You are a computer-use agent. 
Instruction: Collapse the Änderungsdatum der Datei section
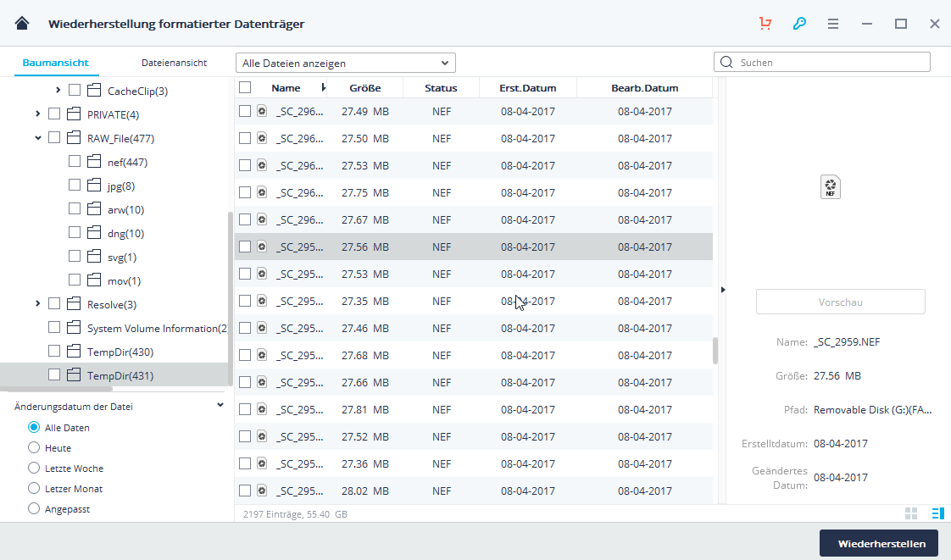[220, 406]
